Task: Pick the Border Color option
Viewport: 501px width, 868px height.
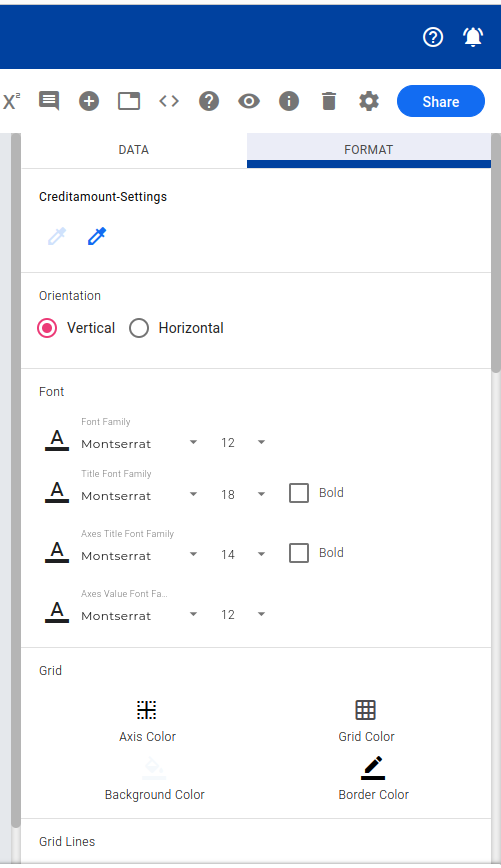Action: [374, 778]
